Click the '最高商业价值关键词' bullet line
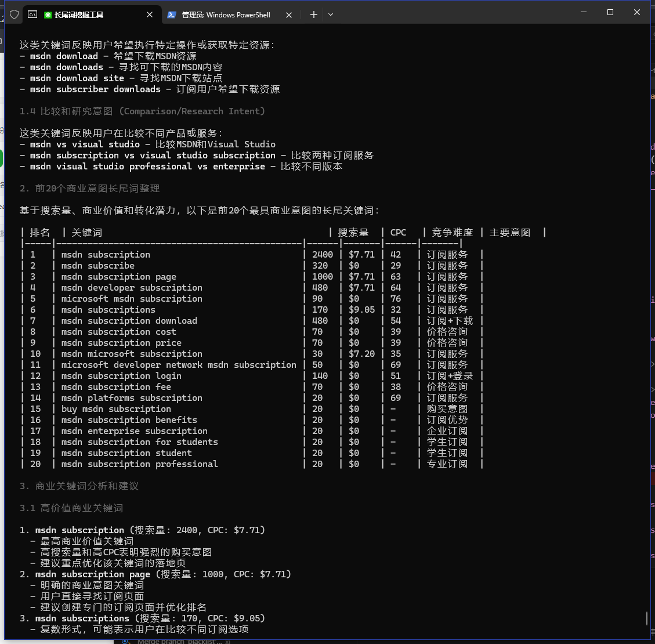The height and width of the screenshot is (644, 655). pos(82,541)
